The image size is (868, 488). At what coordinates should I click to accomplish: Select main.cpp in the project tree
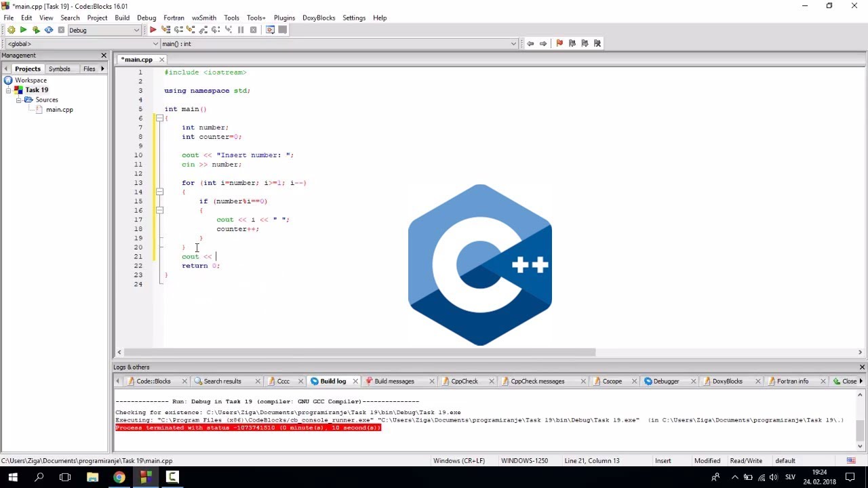(60, 110)
